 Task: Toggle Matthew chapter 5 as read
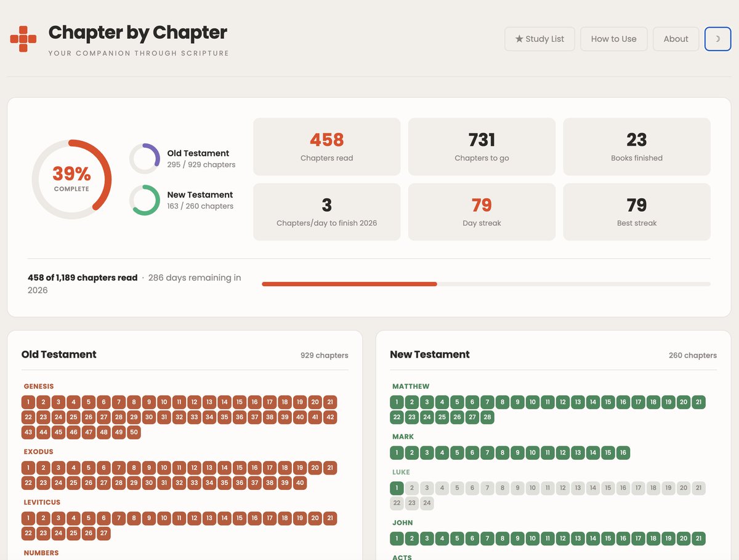click(x=457, y=402)
